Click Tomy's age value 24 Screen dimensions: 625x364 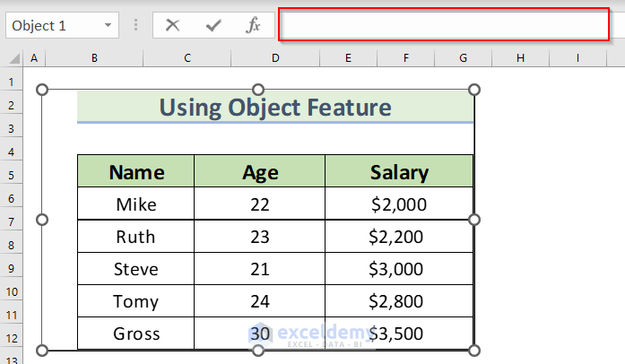pos(259,301)
